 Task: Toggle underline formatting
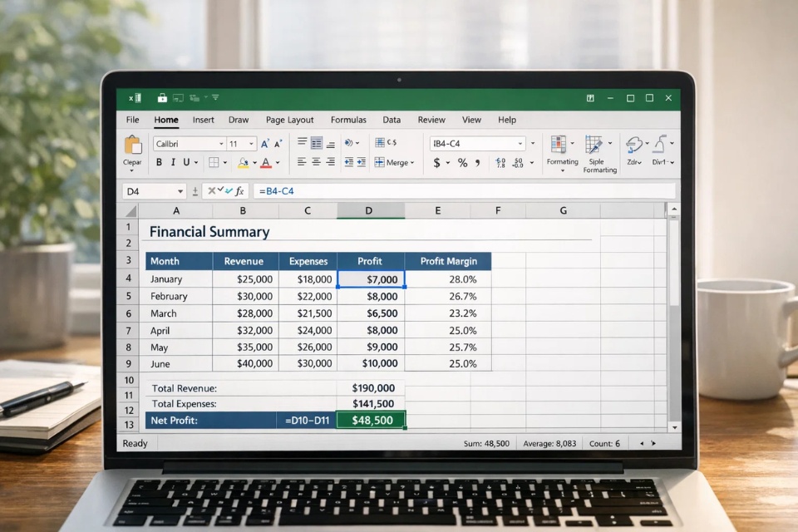click(x=186, y=163)
